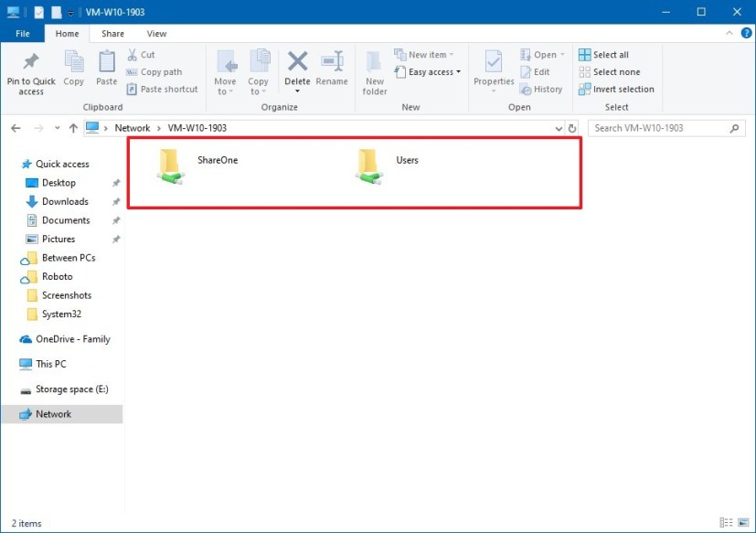The width and height of the screenshot is (756, 533).
Task: Open Screenshots folder in sidebar
Action: coord(59,295)
